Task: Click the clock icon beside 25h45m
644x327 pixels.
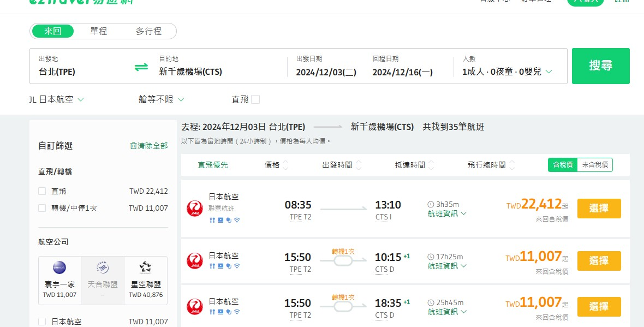Action: [x=431, y=303]
